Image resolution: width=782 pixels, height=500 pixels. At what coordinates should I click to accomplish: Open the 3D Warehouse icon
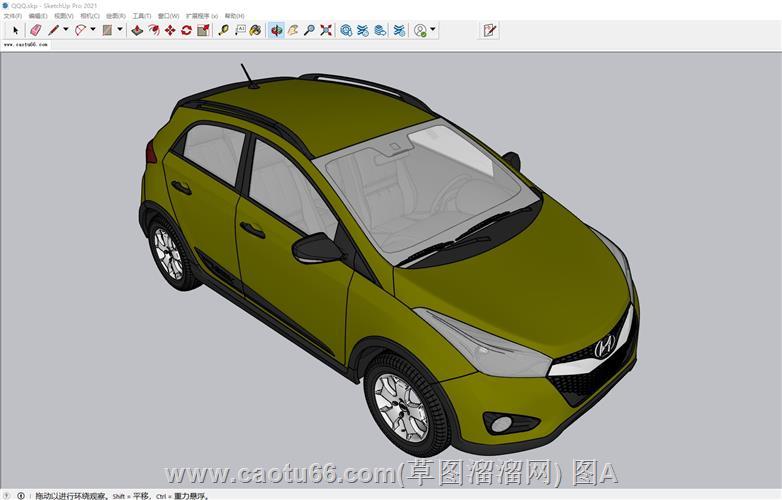pyautogui.click(x=346, y=30)
